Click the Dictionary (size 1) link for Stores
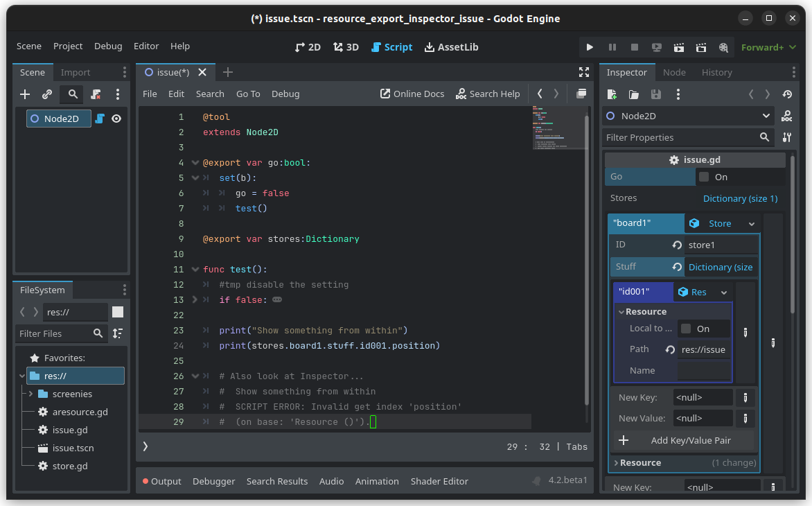Image resolution: width=812 pixels, height=506 pixels. pos(740,198)
